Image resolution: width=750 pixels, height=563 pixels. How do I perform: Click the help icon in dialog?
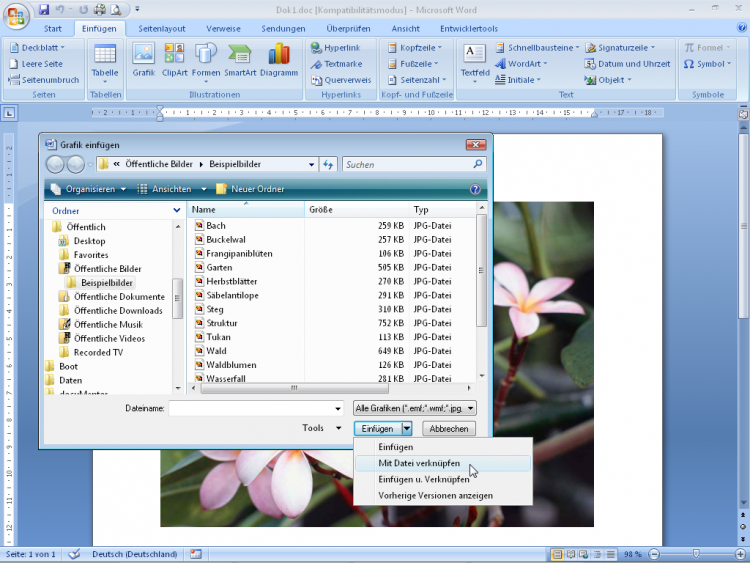475,189
